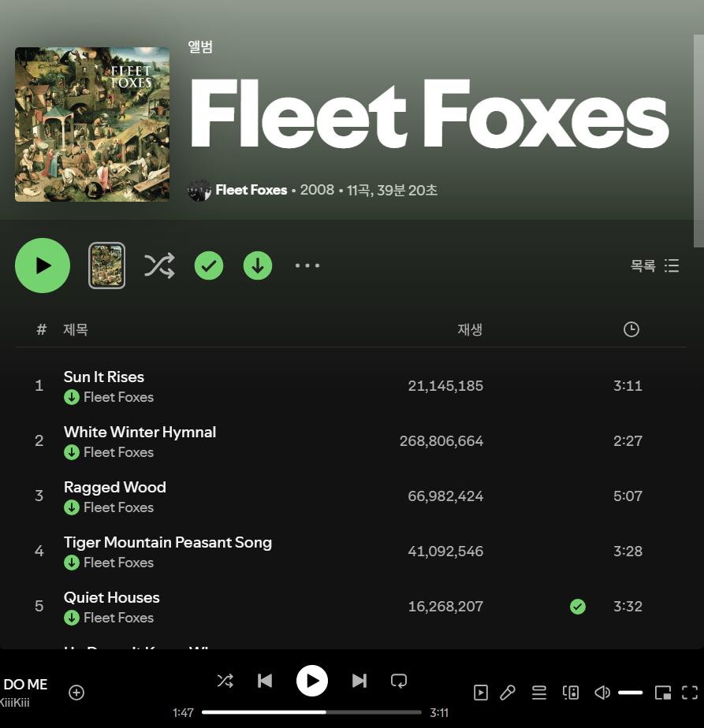Image resolution: width=704 pixels, height=728 pixels.
Task: Select the Tiger Mountain Peasant Song title
Action: pyautogui.click(x=168, y=542)
